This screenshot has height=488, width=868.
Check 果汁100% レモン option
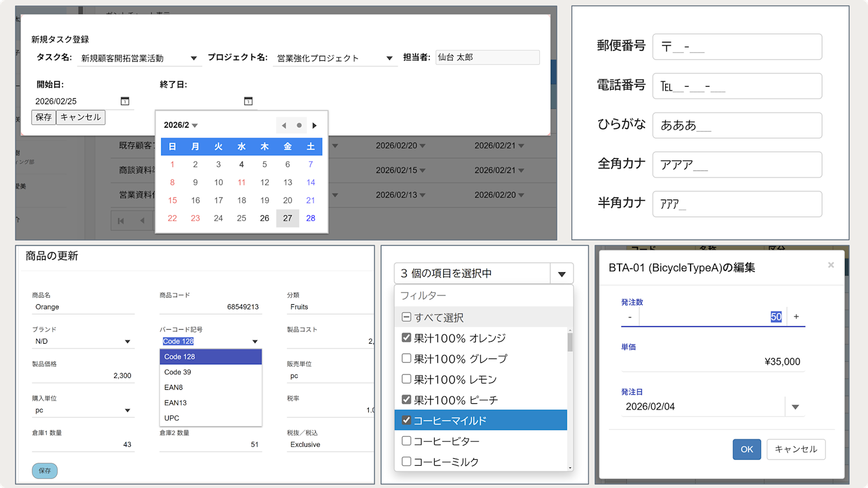pos(406,379)
